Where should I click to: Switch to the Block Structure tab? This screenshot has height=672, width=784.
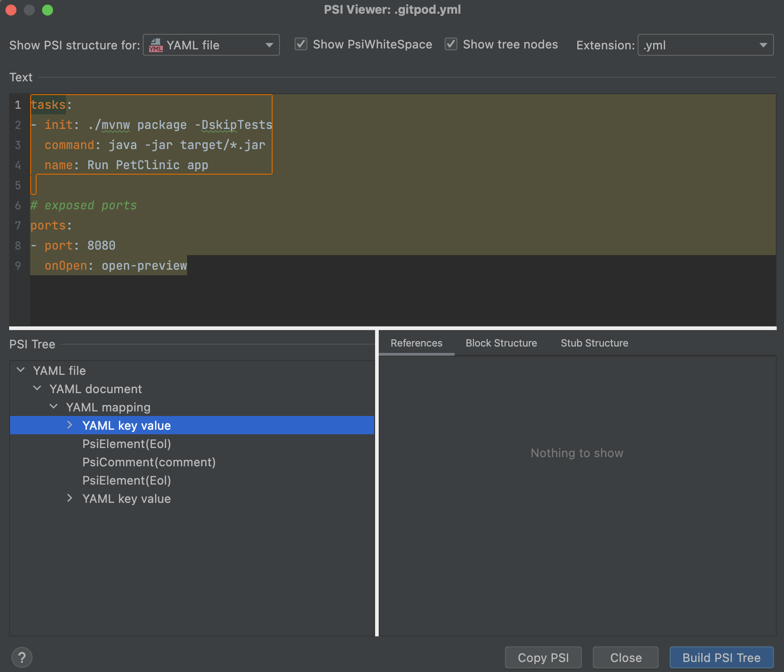501,343
